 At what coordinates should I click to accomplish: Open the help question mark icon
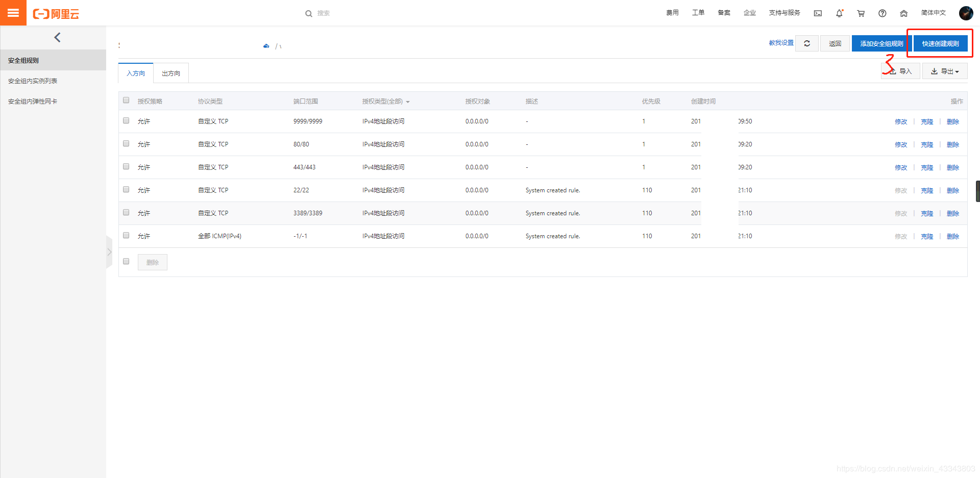pos(882,13)
